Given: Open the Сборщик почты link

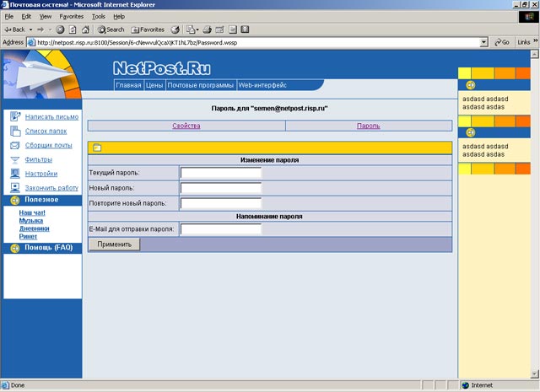Looking at the screenshot, I should tap(49, 145).
